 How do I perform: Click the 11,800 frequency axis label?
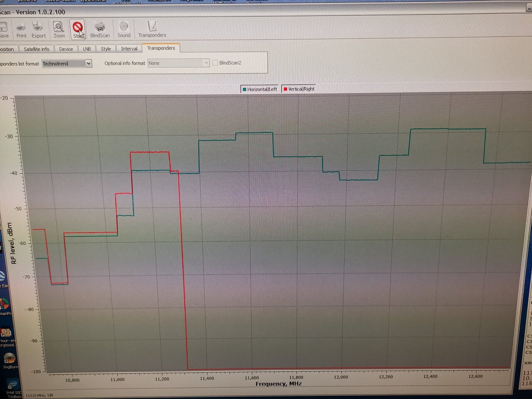[x=296, y=378]
